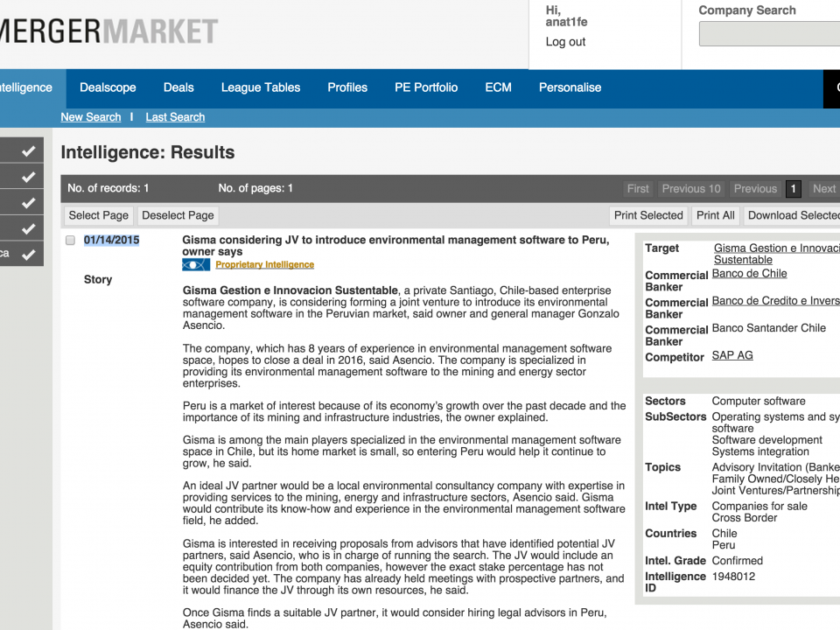The image size is (840, 630).
Task: Click the "No. of records: 1" text
Action: click(x=108, y=188)
